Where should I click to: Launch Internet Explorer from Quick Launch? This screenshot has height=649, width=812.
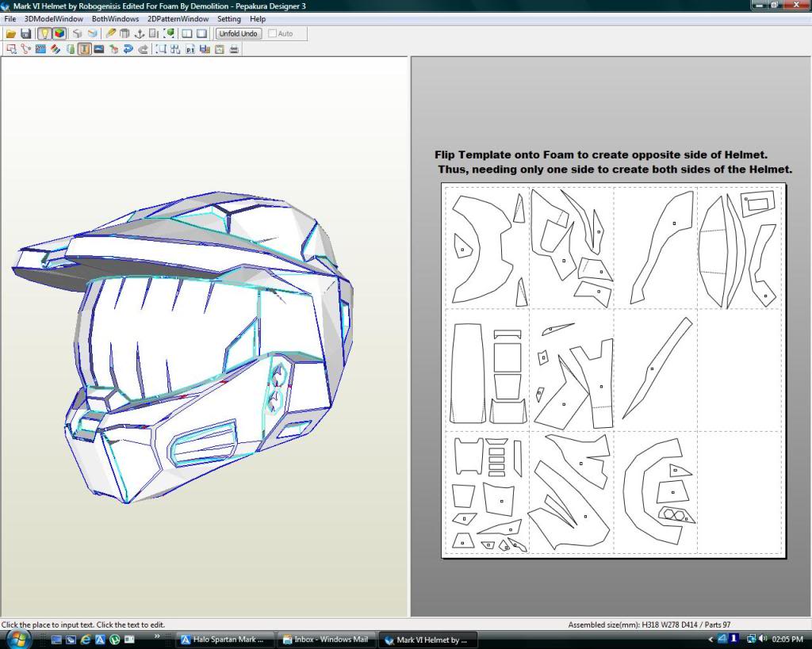[86, 639]
